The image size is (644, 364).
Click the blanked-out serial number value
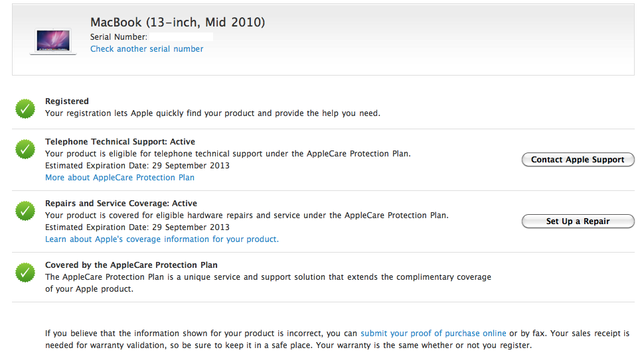tap(181, 37)
